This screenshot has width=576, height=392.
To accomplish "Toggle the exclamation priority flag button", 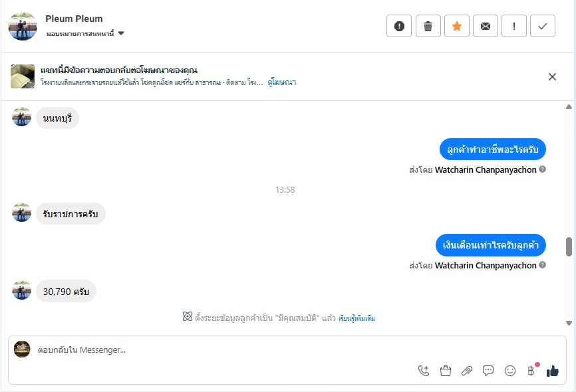I will [514, 26].
